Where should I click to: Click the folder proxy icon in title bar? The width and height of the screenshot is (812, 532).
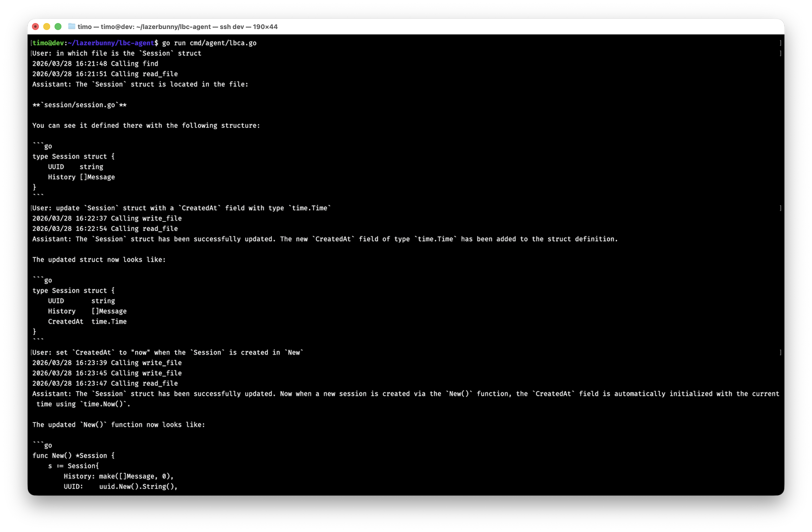point(72,26)
